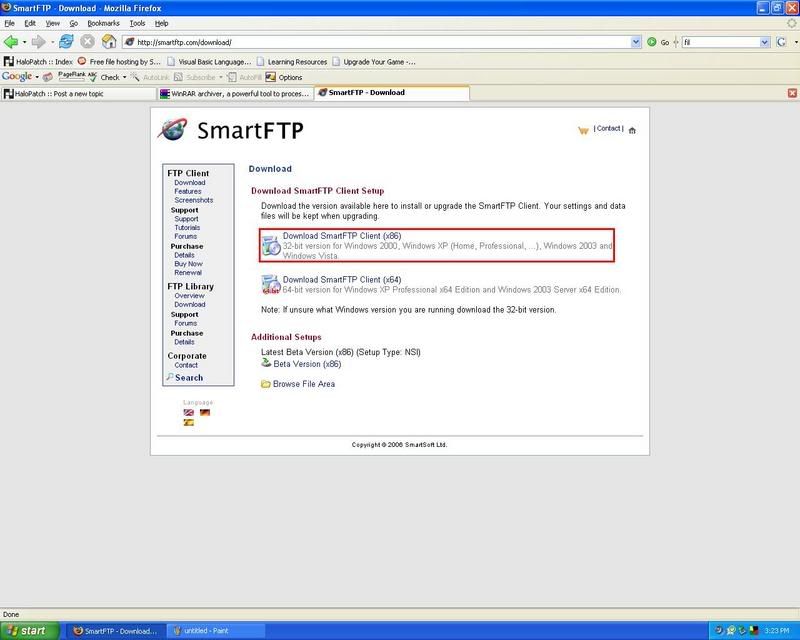Click the address bar URL field
This screenshot has width=800, height=640.
tap(378, 42)
